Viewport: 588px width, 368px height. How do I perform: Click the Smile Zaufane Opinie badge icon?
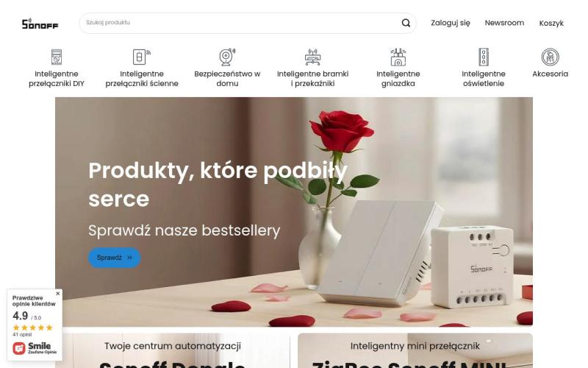click(x=19, y=348)
